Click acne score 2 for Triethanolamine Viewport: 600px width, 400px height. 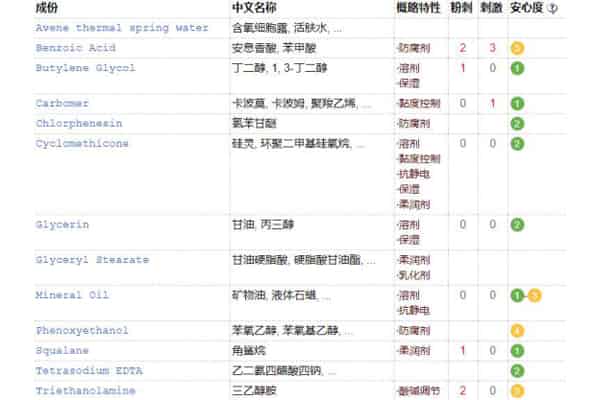pos(463,391)
